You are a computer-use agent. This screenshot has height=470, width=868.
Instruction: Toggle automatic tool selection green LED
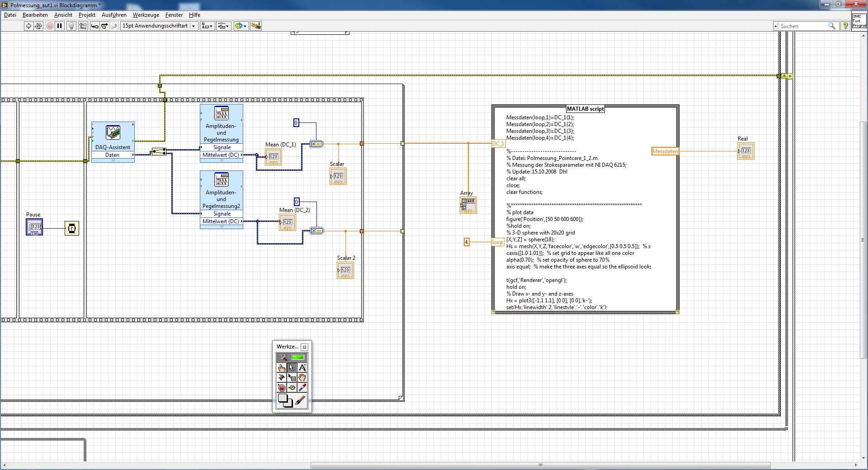297,357
